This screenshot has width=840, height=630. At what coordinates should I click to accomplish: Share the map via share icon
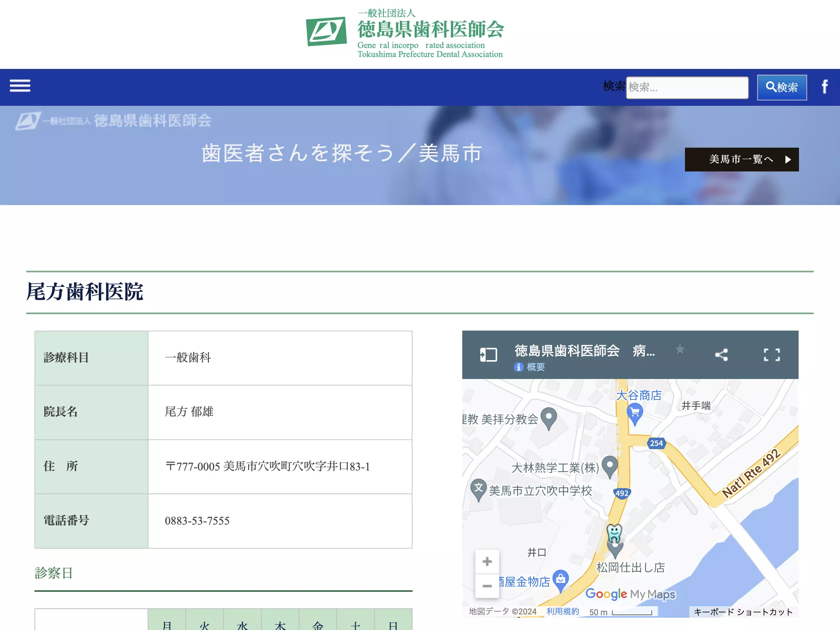[721, 355]
